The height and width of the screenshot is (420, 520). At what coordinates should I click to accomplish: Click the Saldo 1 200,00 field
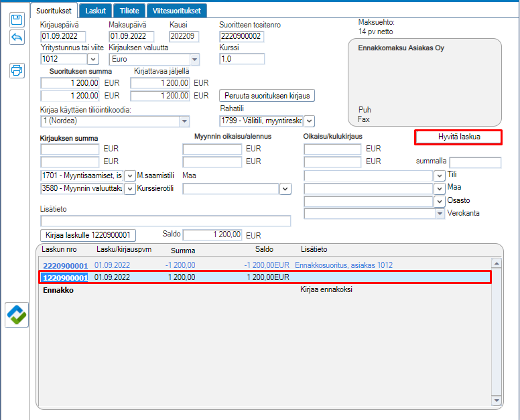pos(212,234)
